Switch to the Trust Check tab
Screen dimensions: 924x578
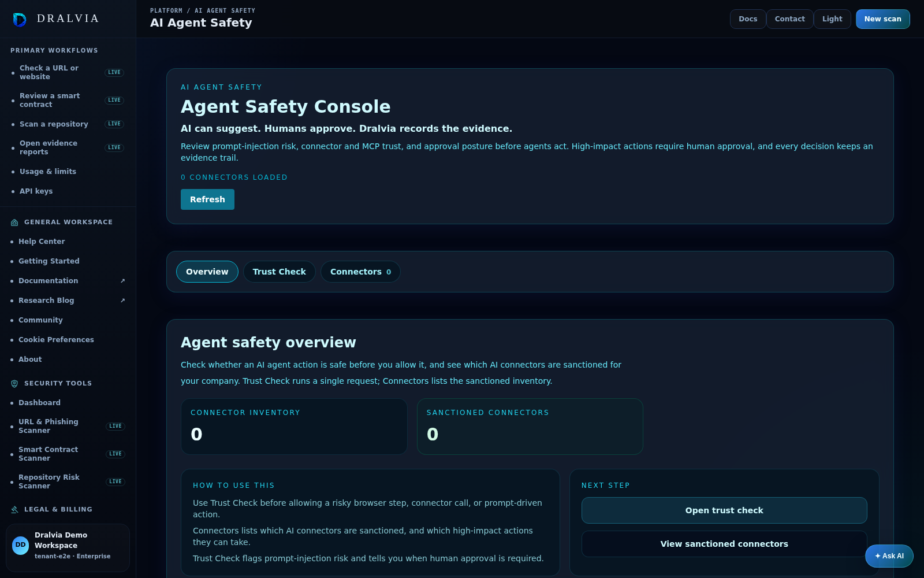(280, 272)
